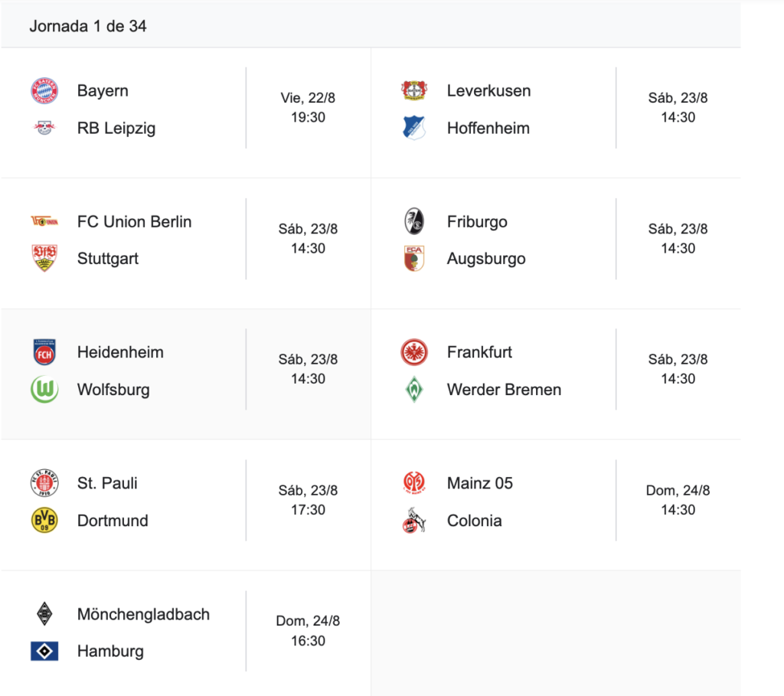Select the Friburgo vs Augsburgo match time

pos(678,238)
